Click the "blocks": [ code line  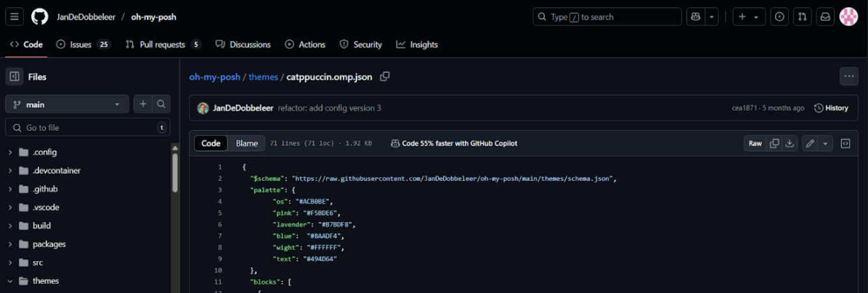270,282
